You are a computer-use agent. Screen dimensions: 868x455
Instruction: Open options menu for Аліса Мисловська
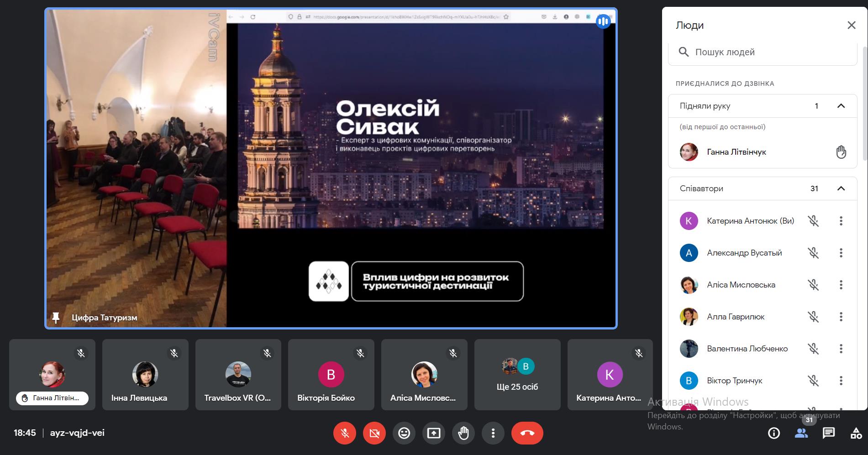(841, 285)
